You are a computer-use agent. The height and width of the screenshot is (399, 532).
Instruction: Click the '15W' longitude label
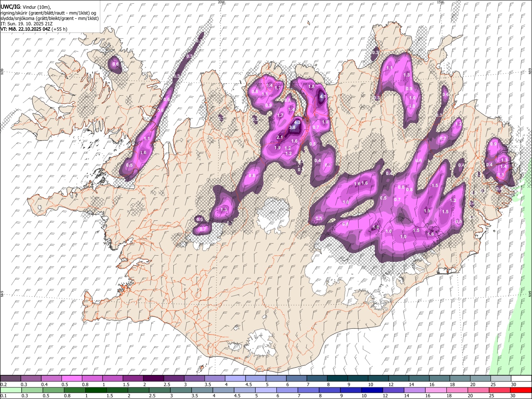[441, 2]
